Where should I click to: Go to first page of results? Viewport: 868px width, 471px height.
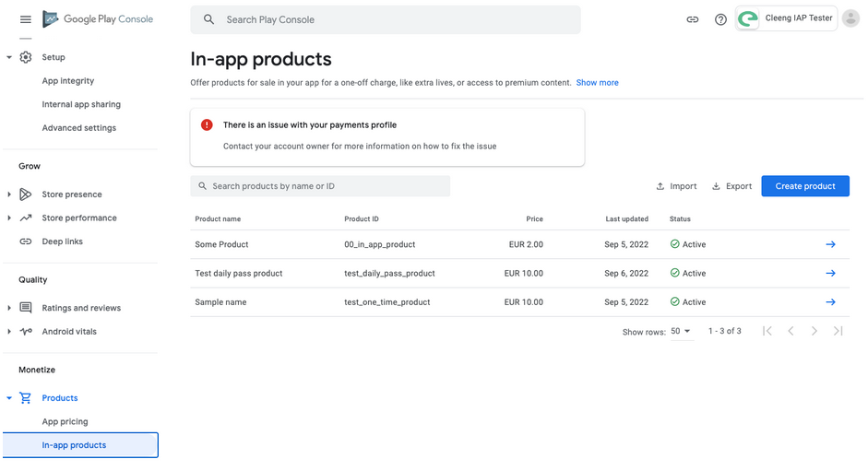click(767, 331)
